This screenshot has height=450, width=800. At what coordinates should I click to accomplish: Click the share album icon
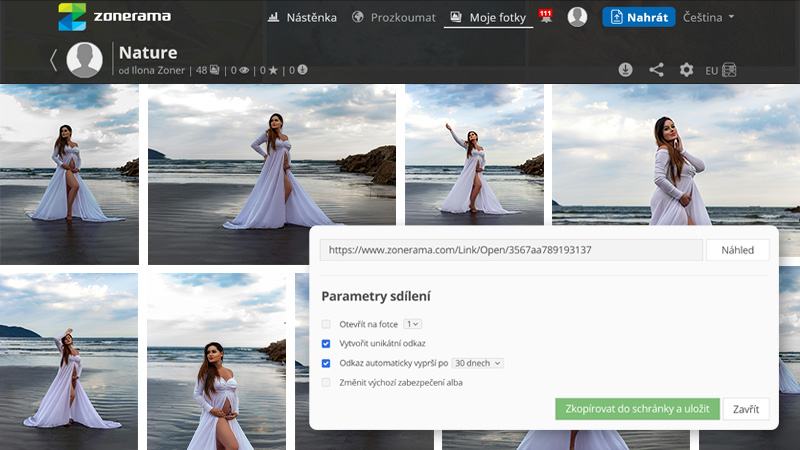click(x=656, y=70)
